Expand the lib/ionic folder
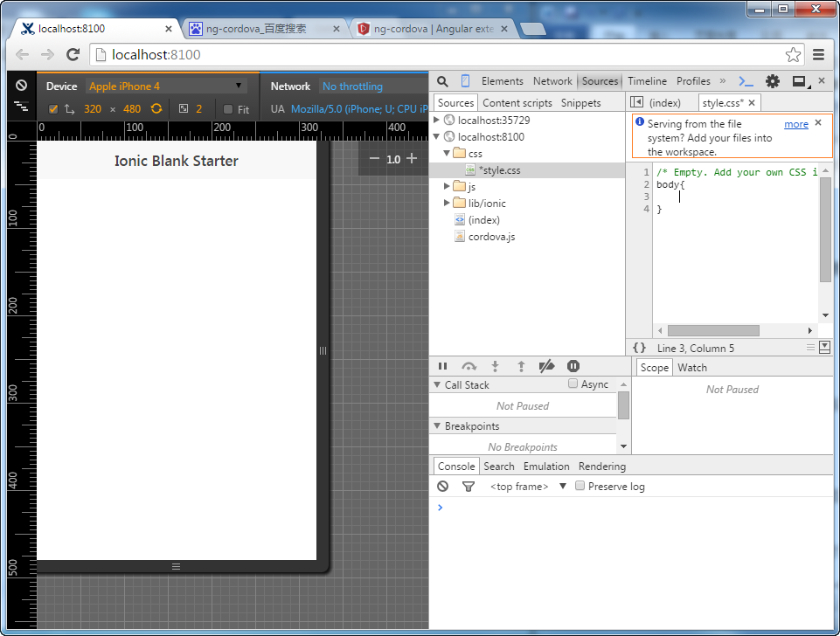Image resolution: width=840 pixels, height=636 pixels. point(447,203)
